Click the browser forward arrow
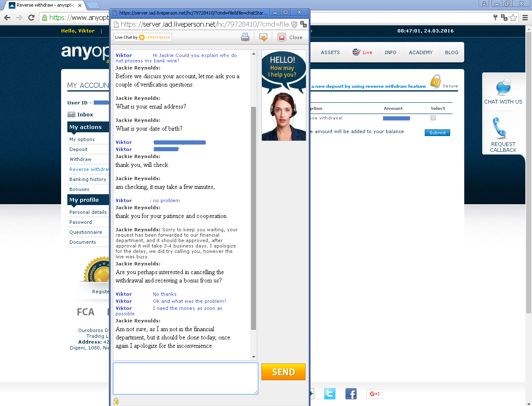Screen dimensions: 532x406 [x=19, y=17]
